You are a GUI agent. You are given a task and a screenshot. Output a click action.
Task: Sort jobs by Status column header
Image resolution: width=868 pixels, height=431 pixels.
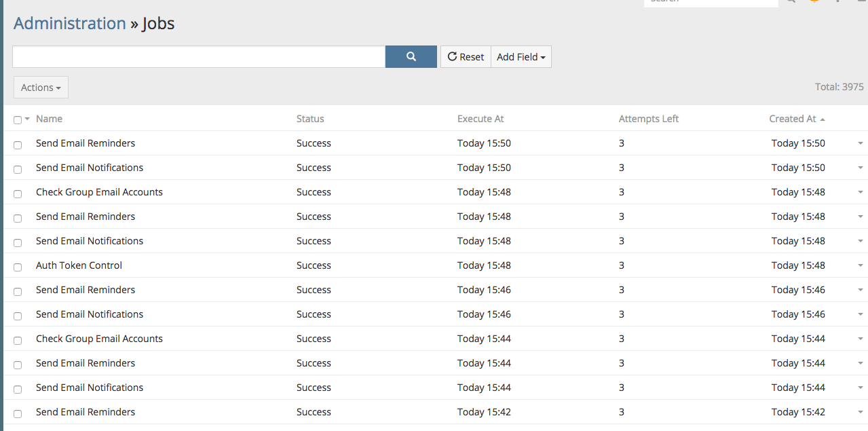310,119
